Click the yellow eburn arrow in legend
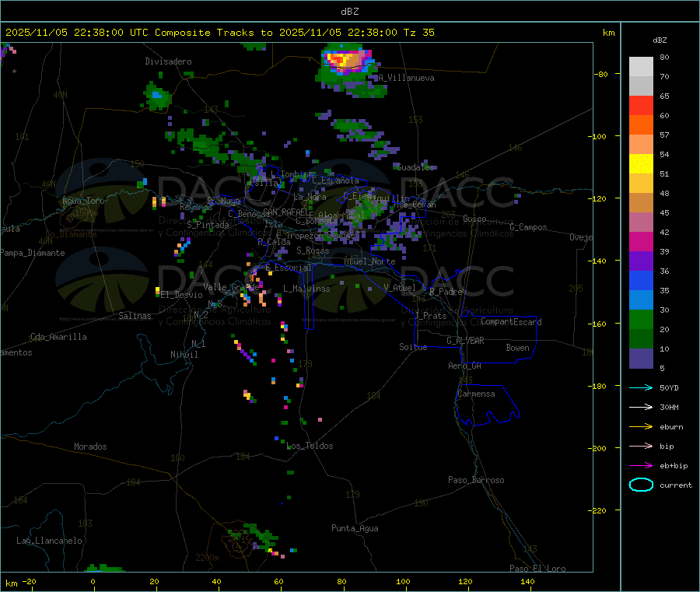Image resolution: width=700 pixels, height=592 pixels. coord(641,426)
